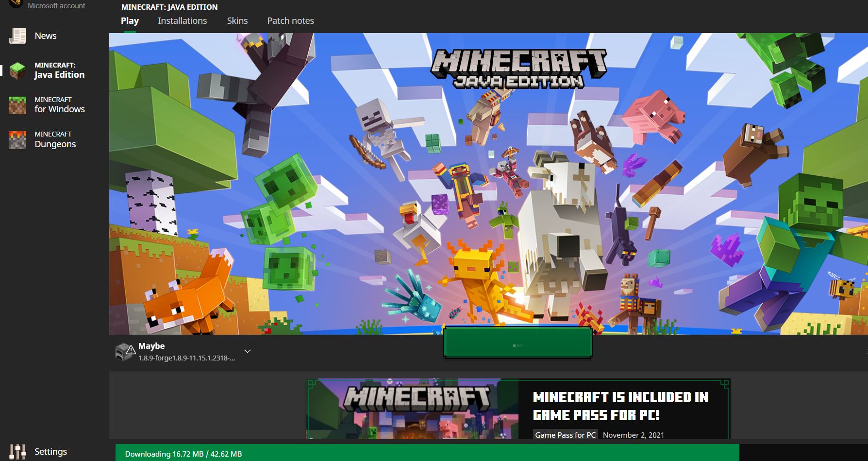Open the Installations tab
Image resolution: width=868 pixels, height=461 pixels.
click(x=183, y=21)
